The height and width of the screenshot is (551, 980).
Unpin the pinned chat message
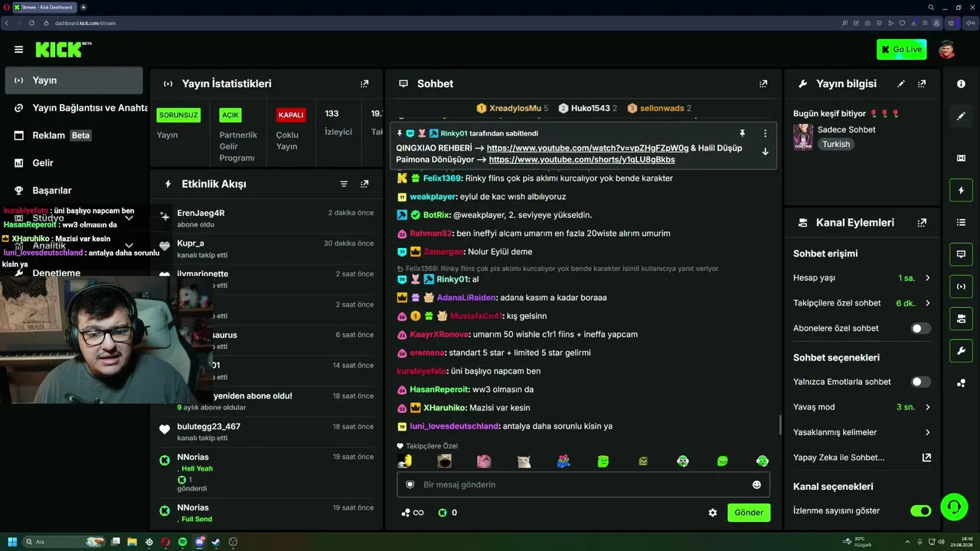(x=742, y=133)
